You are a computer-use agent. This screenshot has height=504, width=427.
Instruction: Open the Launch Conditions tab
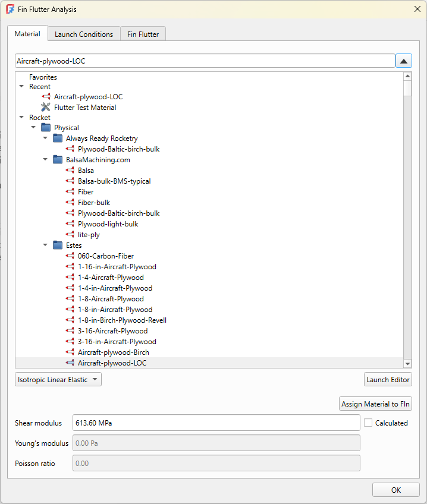[84, 34]
